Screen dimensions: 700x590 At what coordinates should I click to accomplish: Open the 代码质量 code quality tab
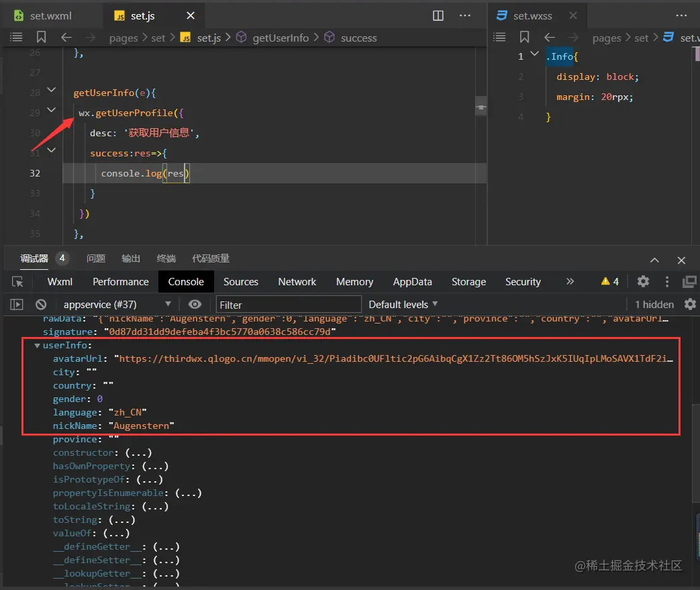point(211,258)
